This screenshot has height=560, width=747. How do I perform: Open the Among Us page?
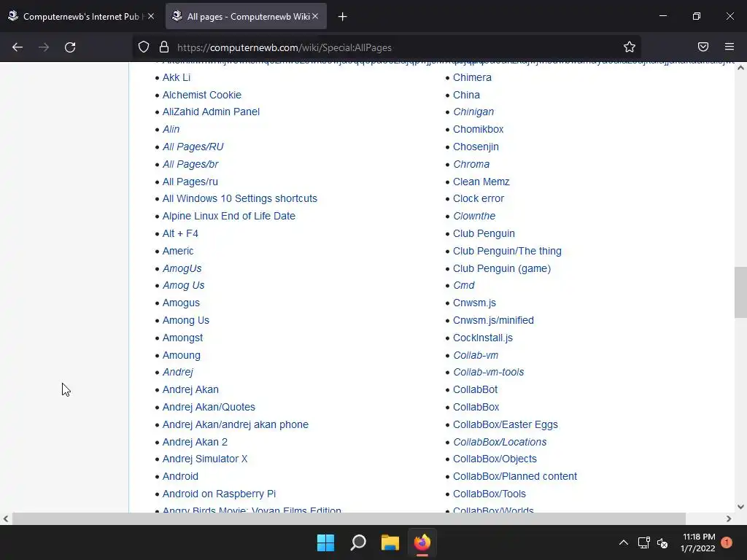[x=186, y=321]
